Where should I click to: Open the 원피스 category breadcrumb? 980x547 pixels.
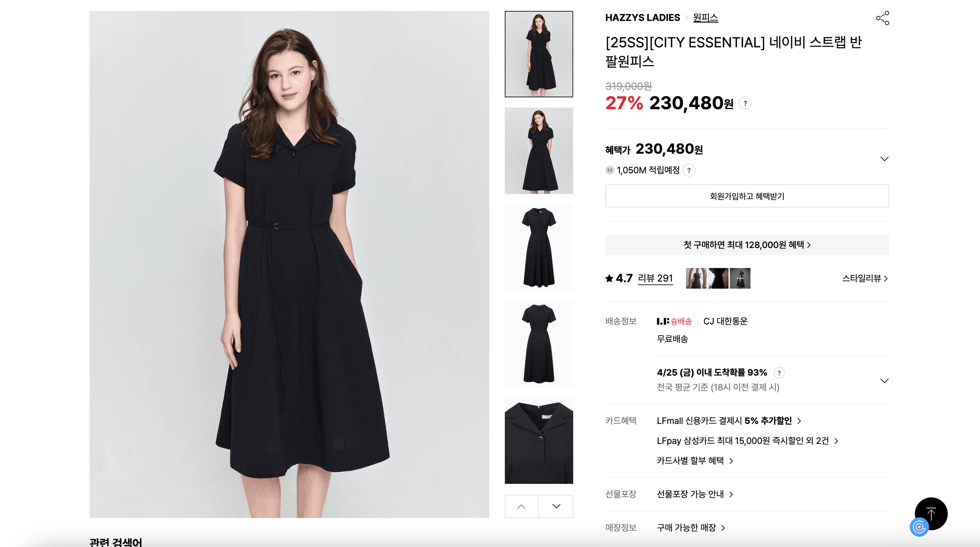705,17
